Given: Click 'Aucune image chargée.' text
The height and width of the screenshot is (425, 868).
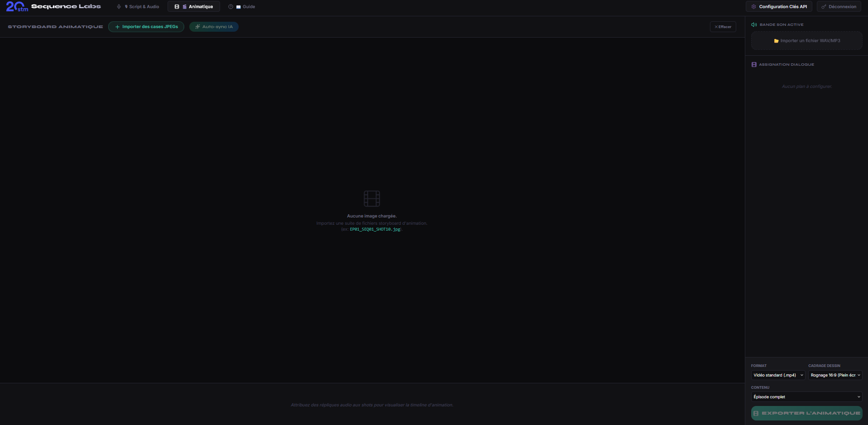Looking at the screenshot, I should click(372, 216).
